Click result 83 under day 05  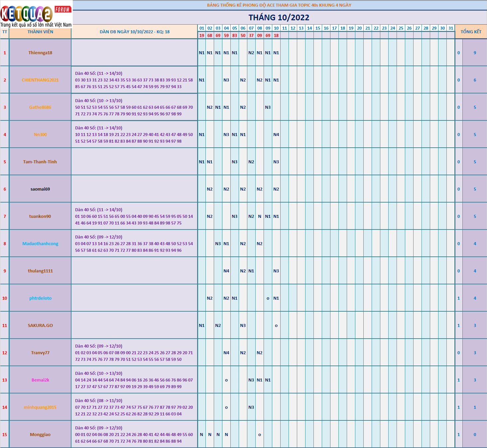click(235, 36)
